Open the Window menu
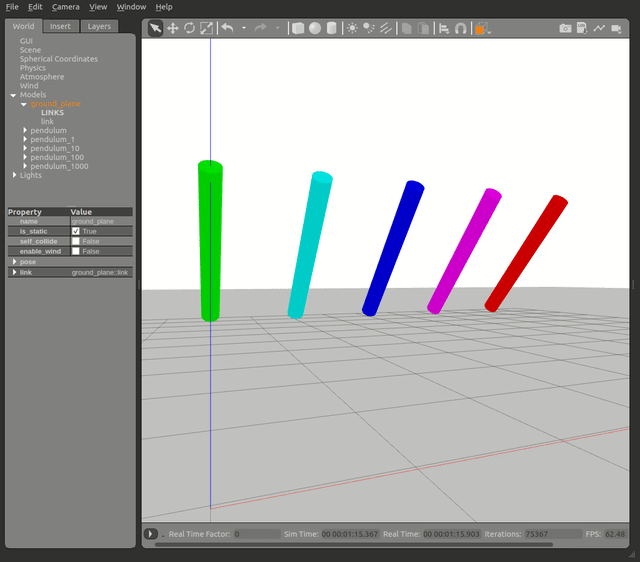The height and width of the screenshot is (562, 640). tap(131, 7)
